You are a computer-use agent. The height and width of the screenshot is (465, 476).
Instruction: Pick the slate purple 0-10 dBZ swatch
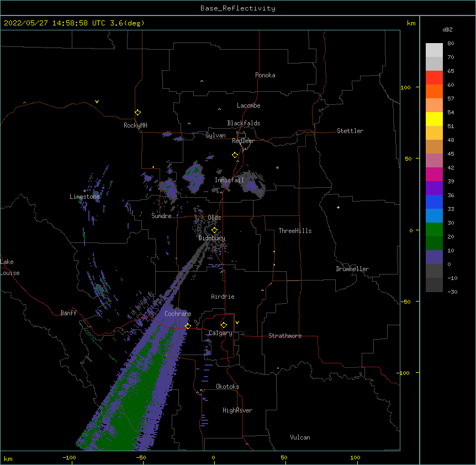coord(434,257)
